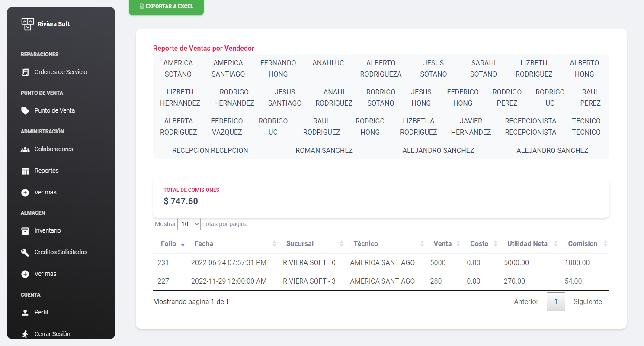Sort the table by Folio column
The width and height of the screenshot is (644, 346).
pos(169,244)
